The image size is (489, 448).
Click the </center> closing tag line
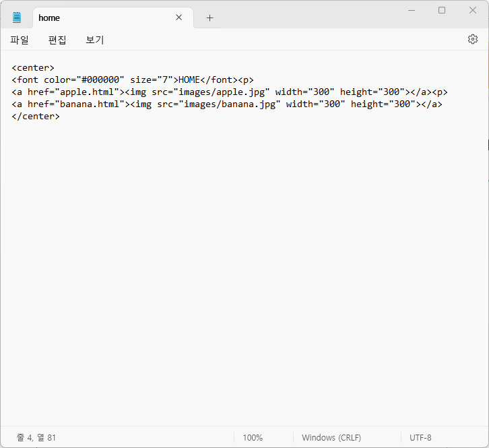pyautogui.click(x=36, y=117)
